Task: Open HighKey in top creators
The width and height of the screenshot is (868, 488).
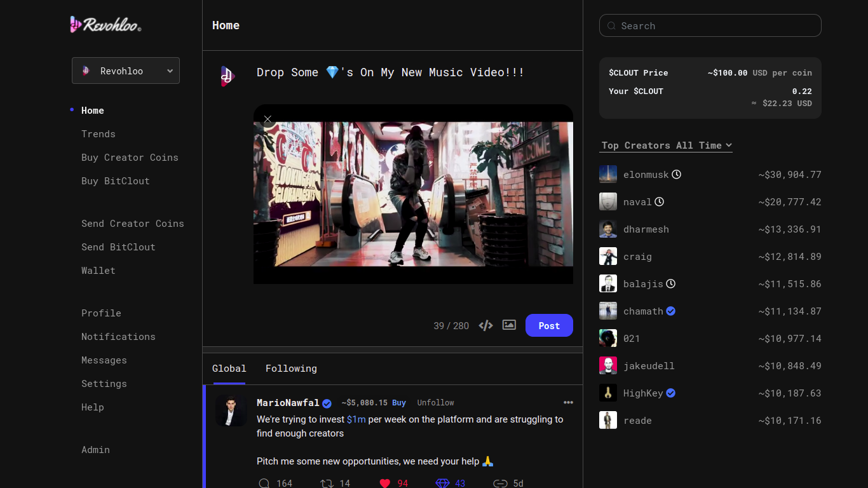Action: pos(643,393)
